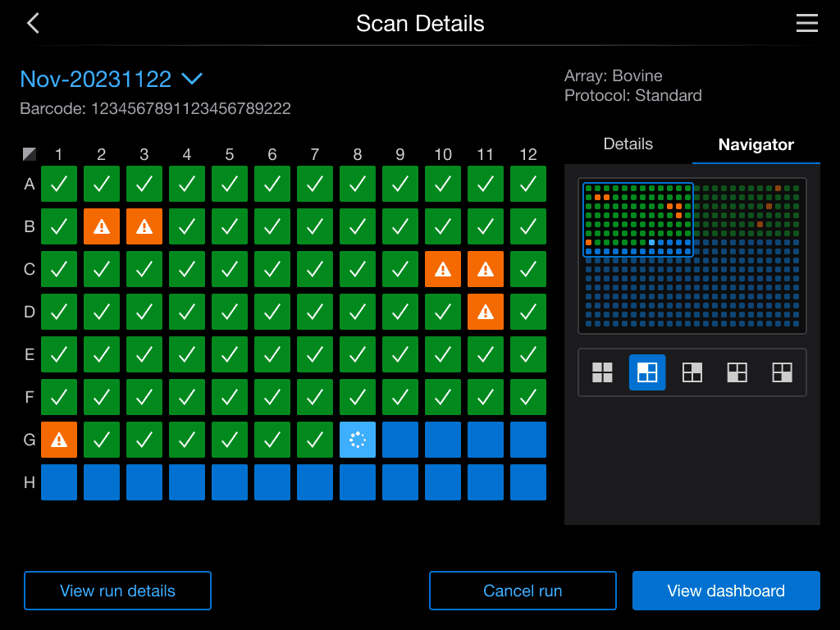Click row header H
The image size is (840, 630).
coord(30,482)
